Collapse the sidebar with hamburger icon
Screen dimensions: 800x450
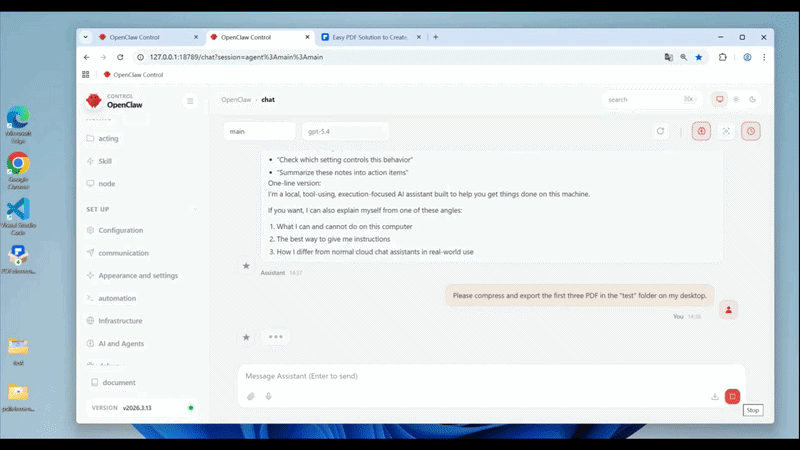tap(190, 101)
